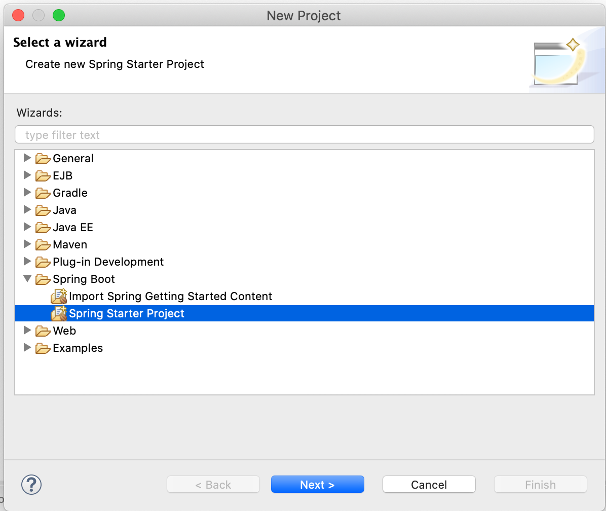Click the Examples folder icon
This screenshot has height=512, width=606.
[43, 348]
